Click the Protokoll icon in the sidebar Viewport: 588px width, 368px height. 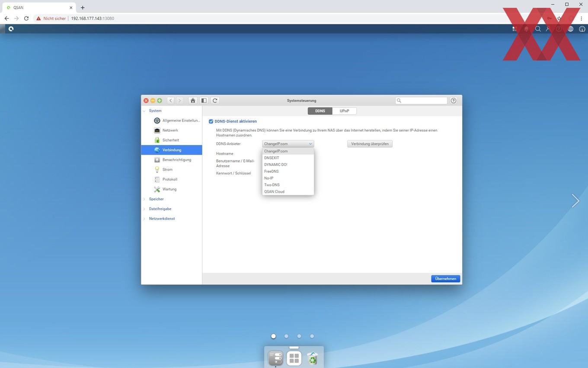[157, 179]
